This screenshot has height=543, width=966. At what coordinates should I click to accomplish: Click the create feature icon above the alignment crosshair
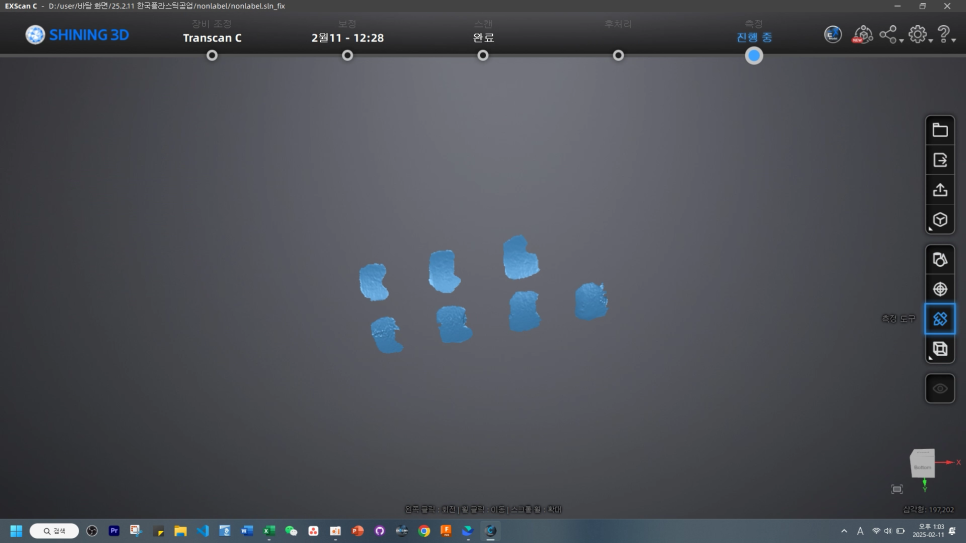point(940,259)
